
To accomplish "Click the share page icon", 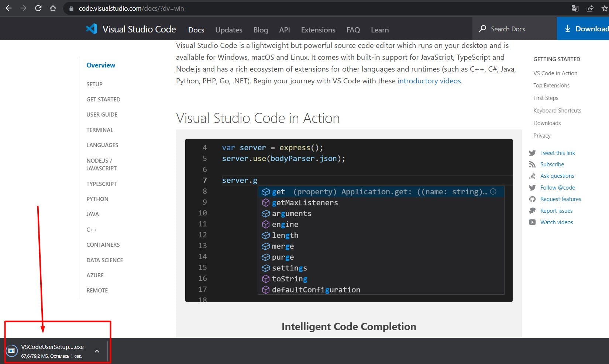I will pyautogui.click(x=590, y=8).
